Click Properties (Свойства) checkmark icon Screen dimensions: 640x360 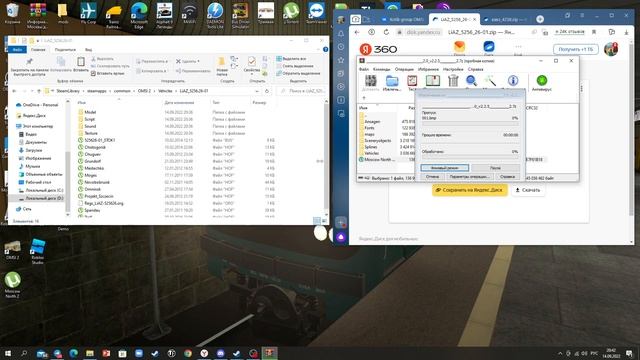point(251,62)
